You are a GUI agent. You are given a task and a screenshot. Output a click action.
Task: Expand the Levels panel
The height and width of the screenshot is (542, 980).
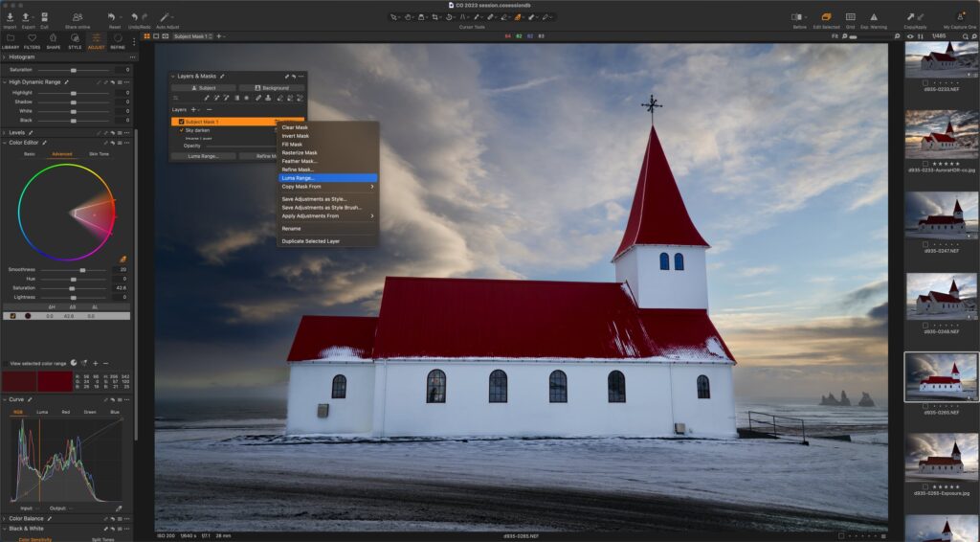4,132
